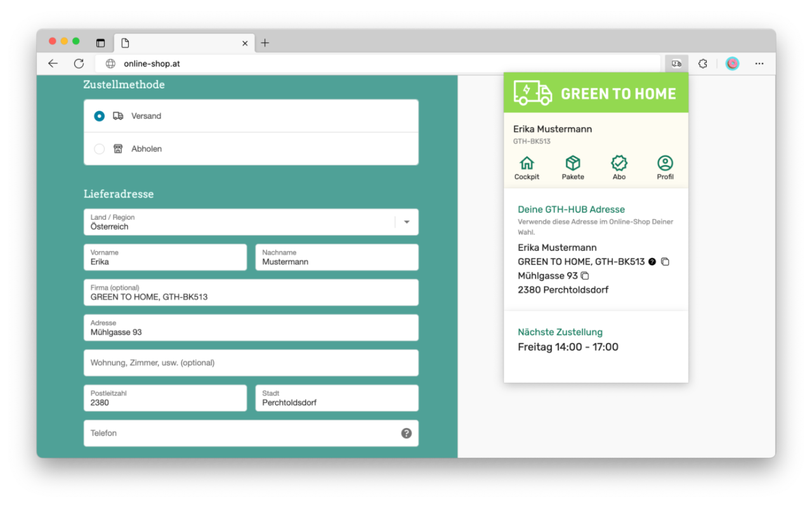Click the Firma (optional) field

251,292
